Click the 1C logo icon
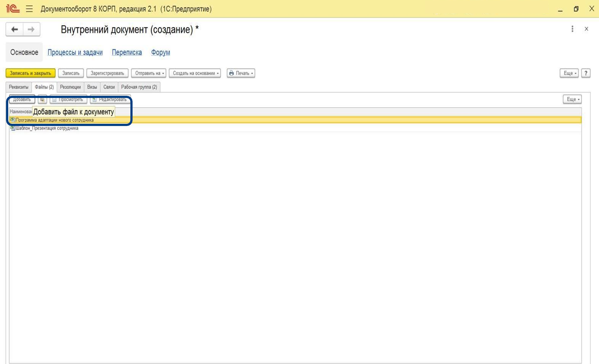599x364 pixels. tap(13, 9)
